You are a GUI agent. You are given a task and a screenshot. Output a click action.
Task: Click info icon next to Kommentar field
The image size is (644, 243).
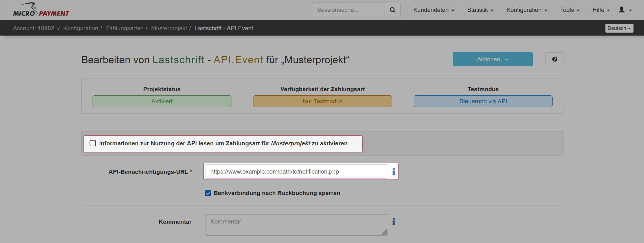point(394,222)
